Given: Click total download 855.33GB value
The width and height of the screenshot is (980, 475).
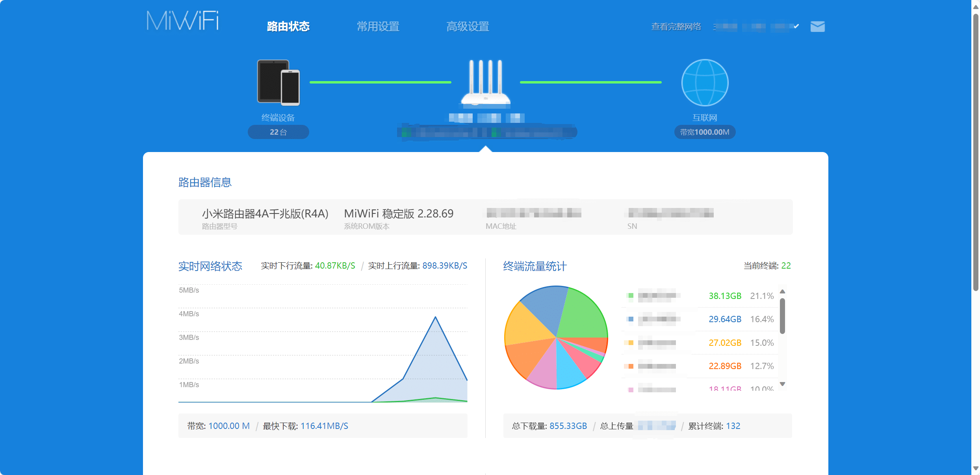Looking at the screenshot, I should pyautogui.click(x=568, y=426).
